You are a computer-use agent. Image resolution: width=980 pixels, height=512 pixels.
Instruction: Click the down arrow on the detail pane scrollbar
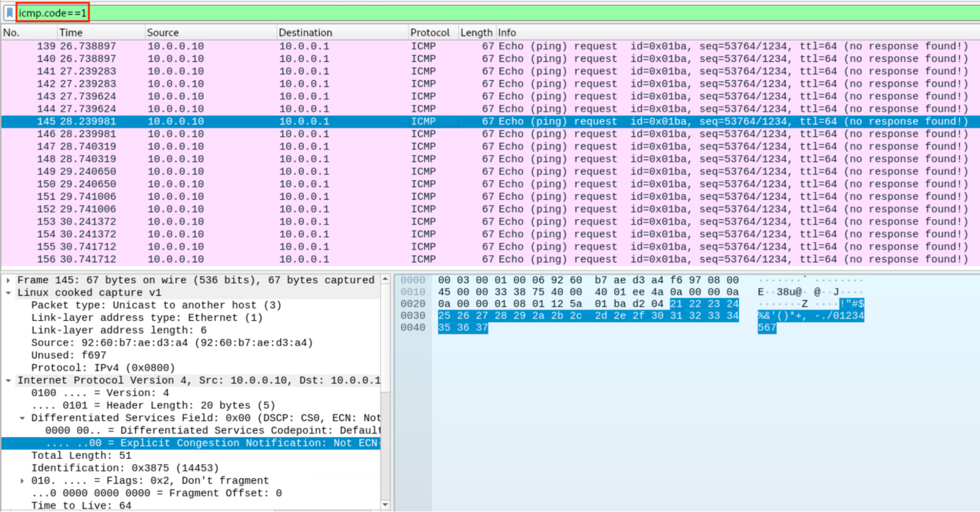[385, 505]
